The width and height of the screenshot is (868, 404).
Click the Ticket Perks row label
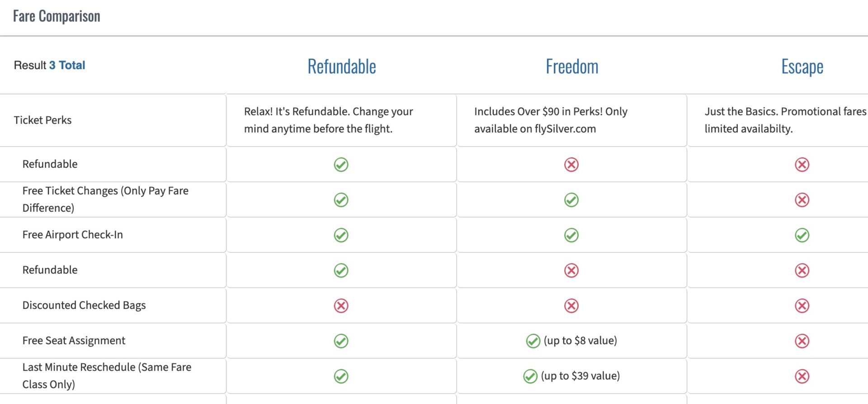(42, 120)
